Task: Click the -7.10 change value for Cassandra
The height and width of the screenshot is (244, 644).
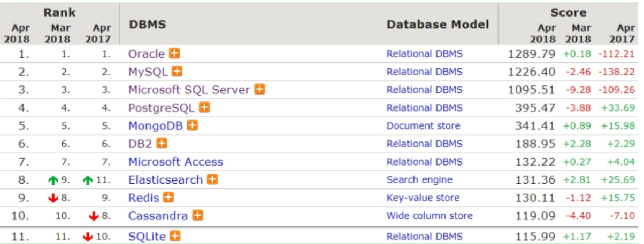Action: [622, 216]
